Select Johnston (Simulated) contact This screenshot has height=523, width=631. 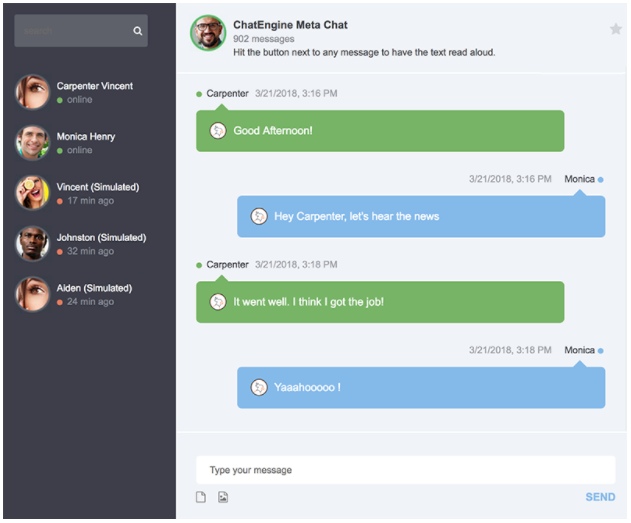[x=101, y=243]
